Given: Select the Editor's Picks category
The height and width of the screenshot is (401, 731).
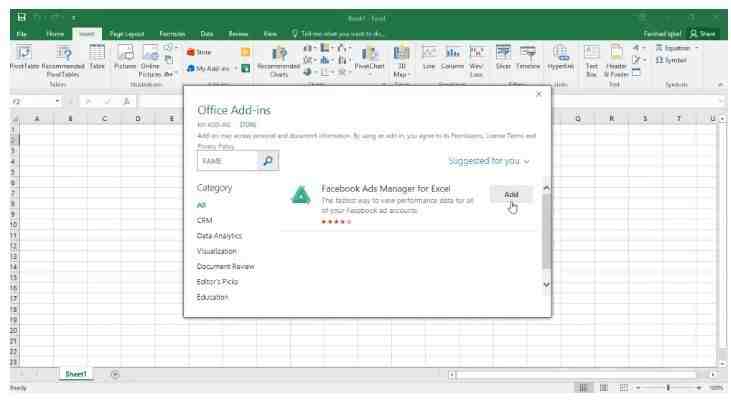Looking at the screenshot, I should (217, 282).
